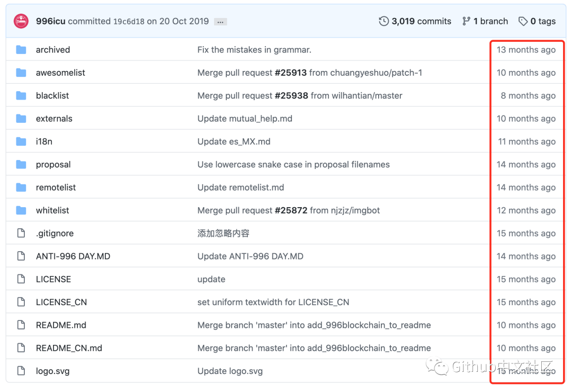Viewport: 572px width, 392px height.
Task: Open the blacklist folder
Action: click(52, 95)
